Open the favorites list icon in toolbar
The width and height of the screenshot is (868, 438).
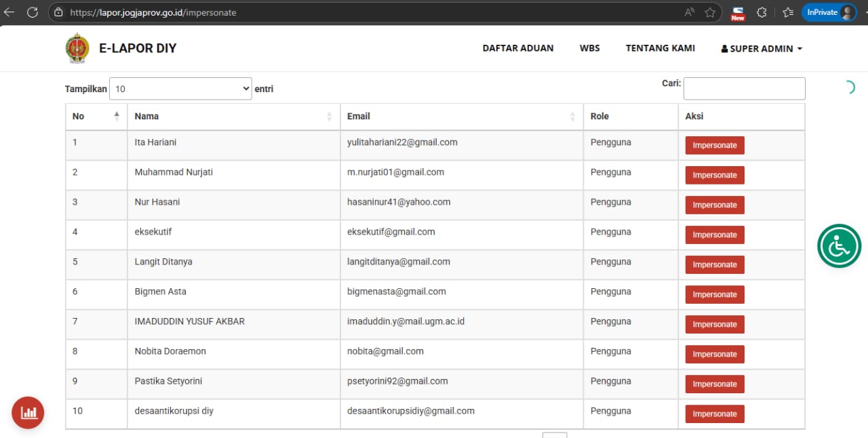(x=787, y=12)
